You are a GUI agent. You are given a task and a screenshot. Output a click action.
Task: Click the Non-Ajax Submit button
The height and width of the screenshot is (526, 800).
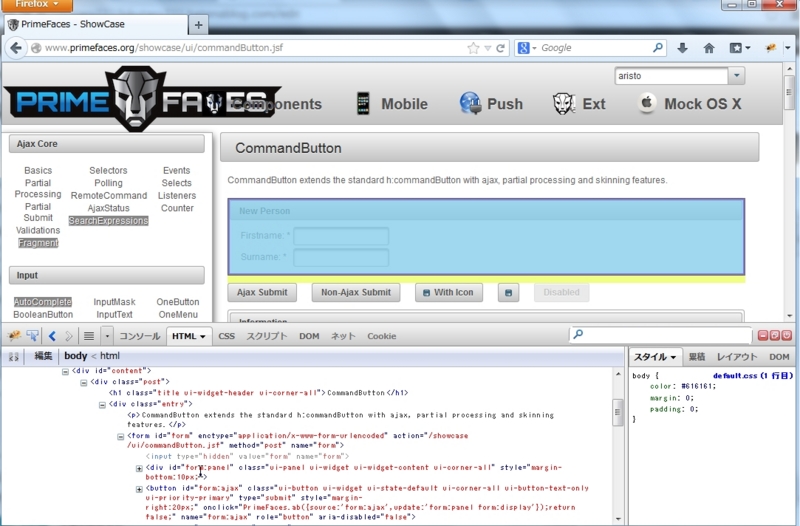coord(356,293)
